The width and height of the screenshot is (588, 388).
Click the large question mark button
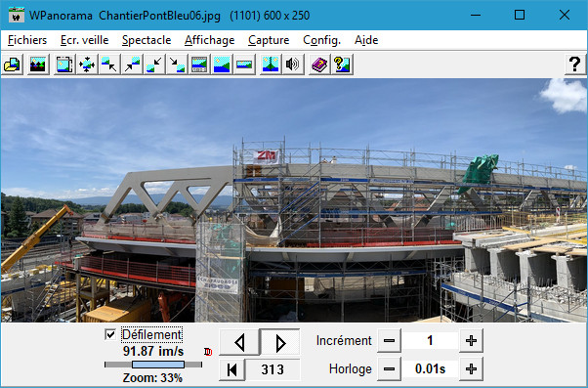click(x=575, y=65)
